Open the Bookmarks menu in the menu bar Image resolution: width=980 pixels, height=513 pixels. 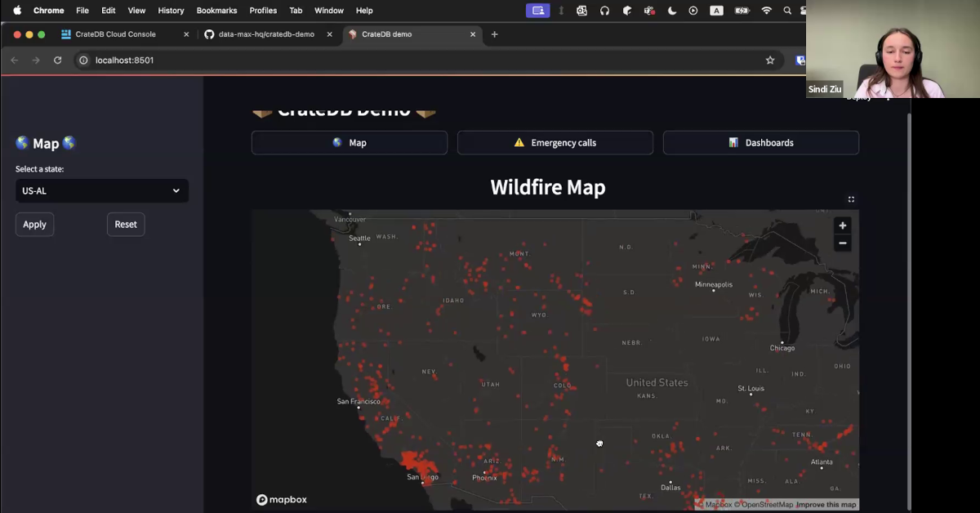pyautogui.click(x=216, y=11)
